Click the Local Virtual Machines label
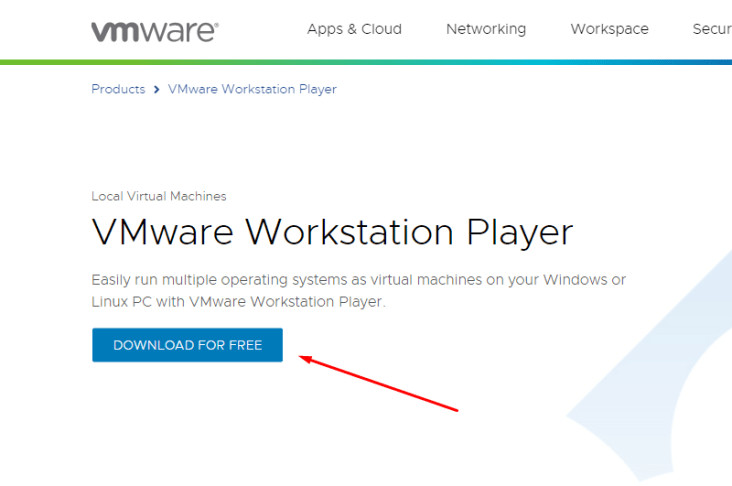The image size is (732, 486). point(159,196)
